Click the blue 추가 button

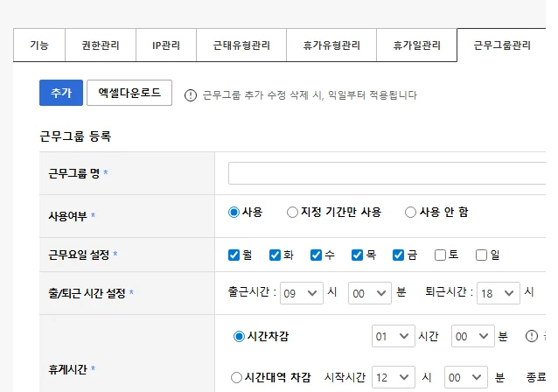(x=60, y=93)
